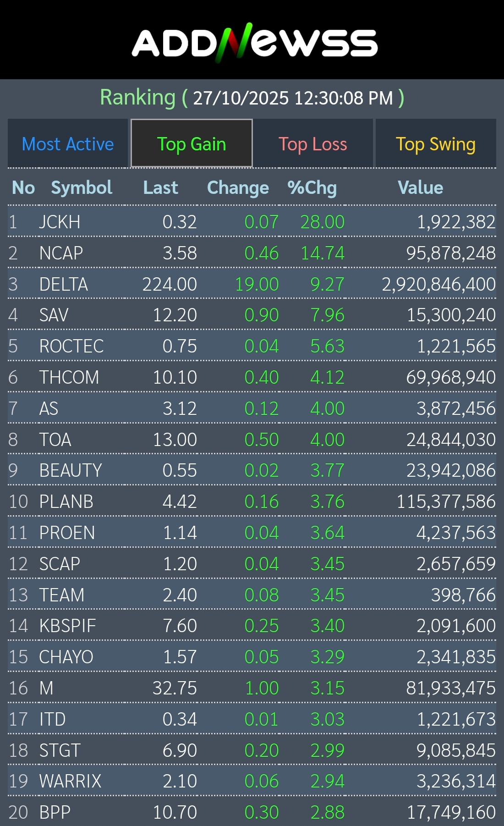
Task: Open the BEAUTY stock symbol
Action: pos(71,470)
